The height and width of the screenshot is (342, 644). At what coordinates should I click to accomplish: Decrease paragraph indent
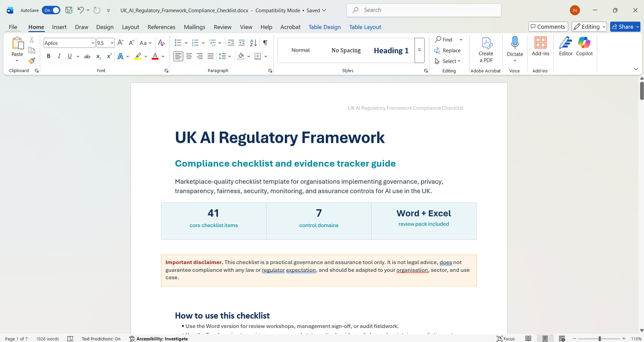(x=231, y=43)
